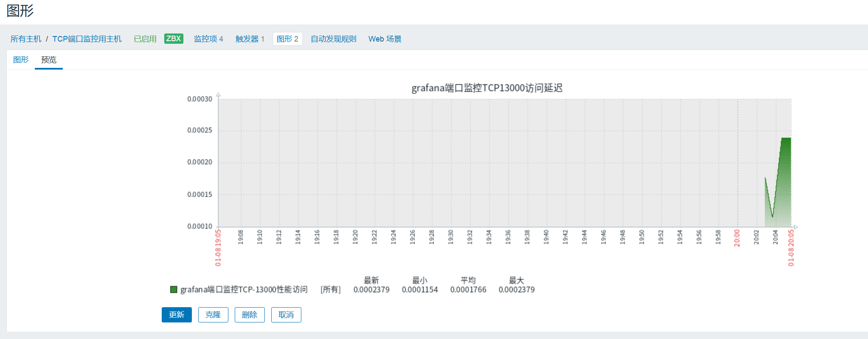Click the ZBX availability badge
Screen dimensions: 868x339
click(x=174, y=39)
